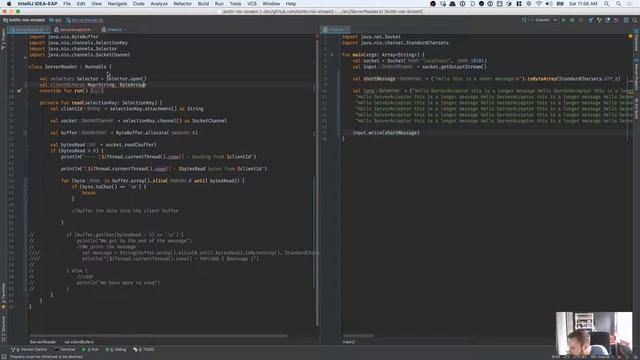
Task: Open the Version Control tool window
Action: 29,349
